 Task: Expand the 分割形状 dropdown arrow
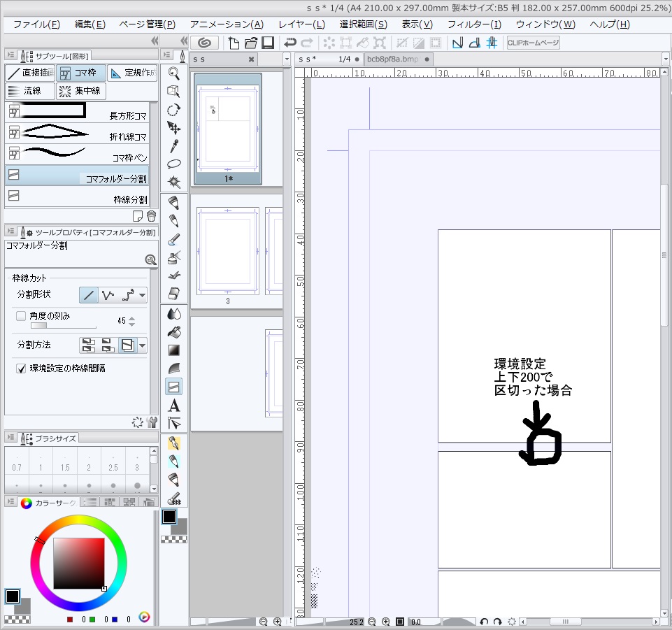143,295
